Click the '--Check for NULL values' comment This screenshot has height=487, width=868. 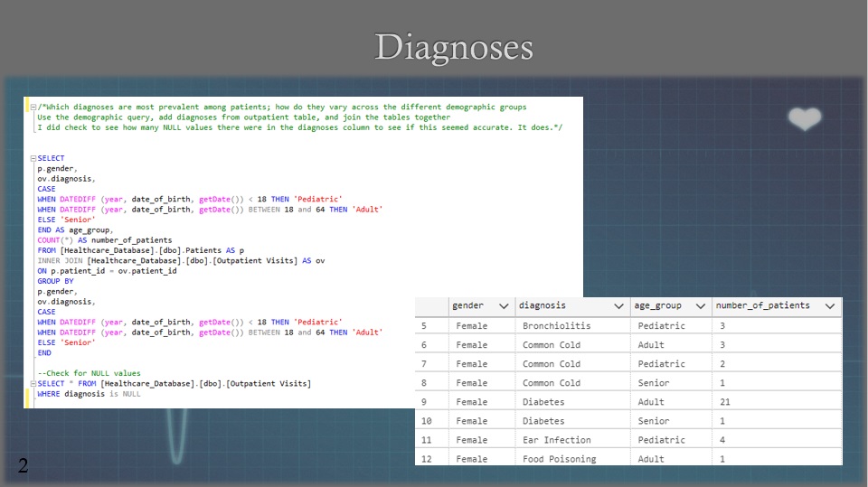(x=89, y=373)
